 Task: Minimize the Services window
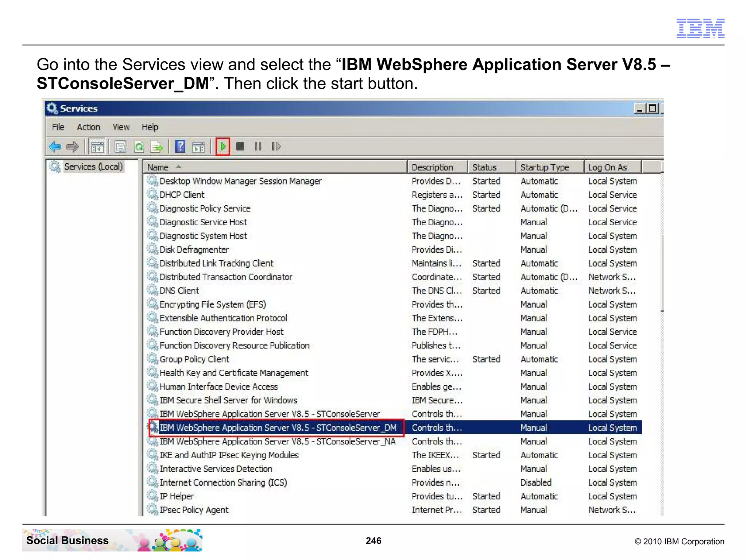pyautogui.click(x=640, y=108)
